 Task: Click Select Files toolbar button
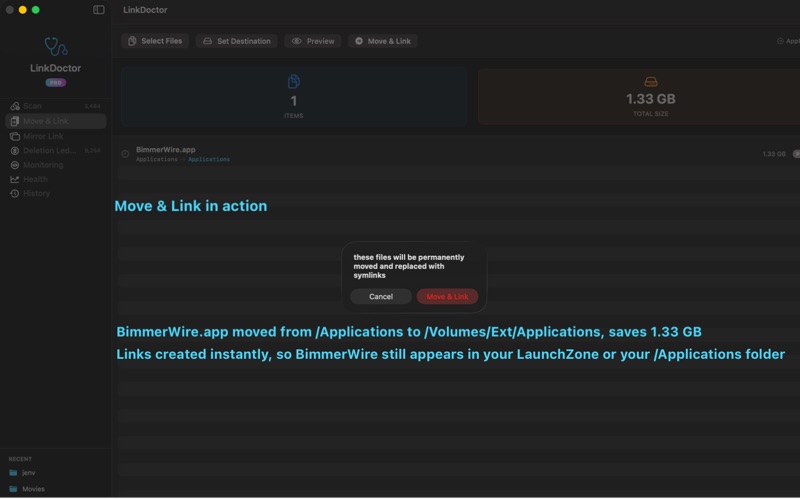(x=155, y=41)
